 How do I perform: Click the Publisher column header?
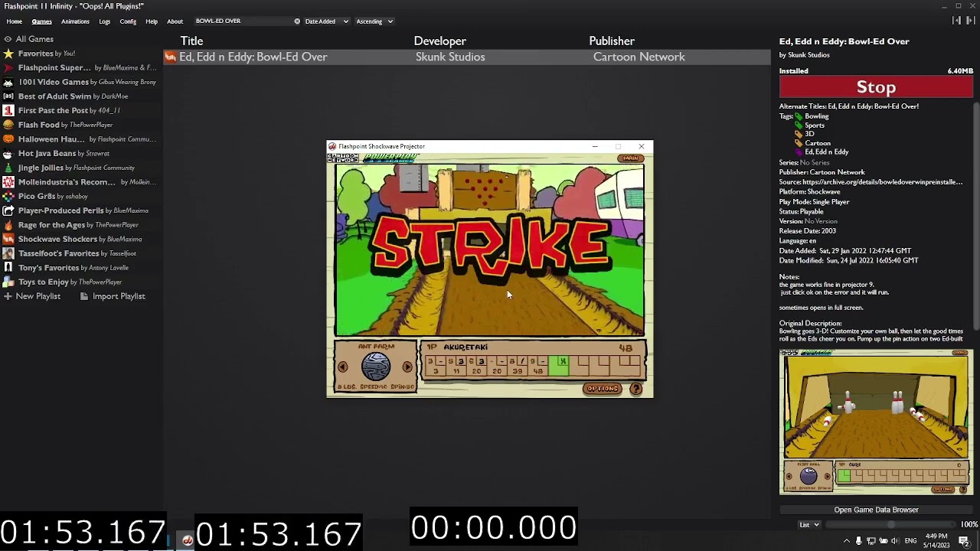(612, 41)
